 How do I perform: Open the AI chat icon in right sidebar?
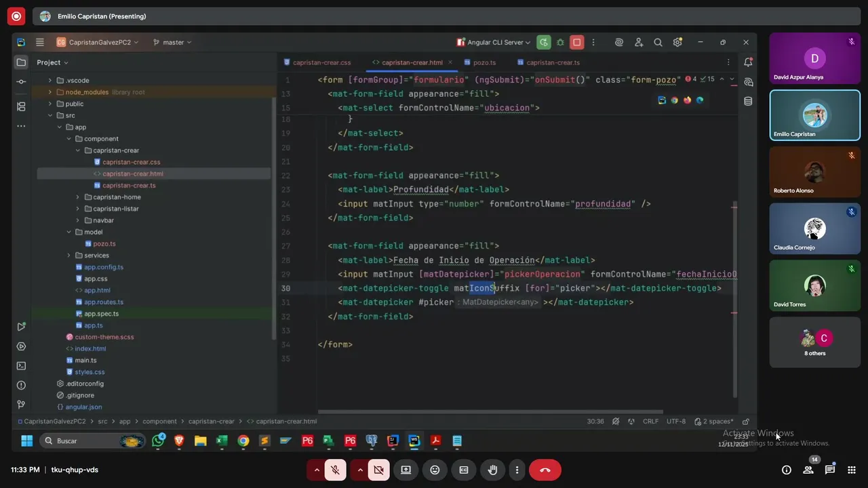748,82
